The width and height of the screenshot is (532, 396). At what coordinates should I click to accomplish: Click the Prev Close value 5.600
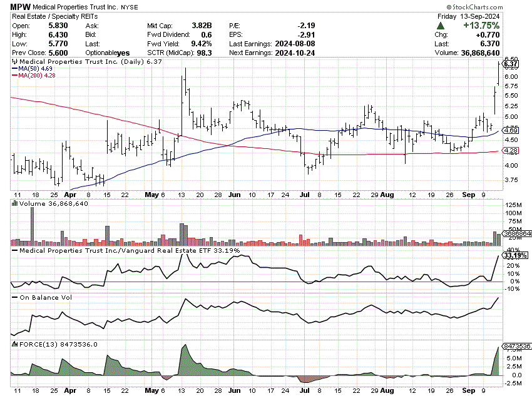tap(58, 53)
